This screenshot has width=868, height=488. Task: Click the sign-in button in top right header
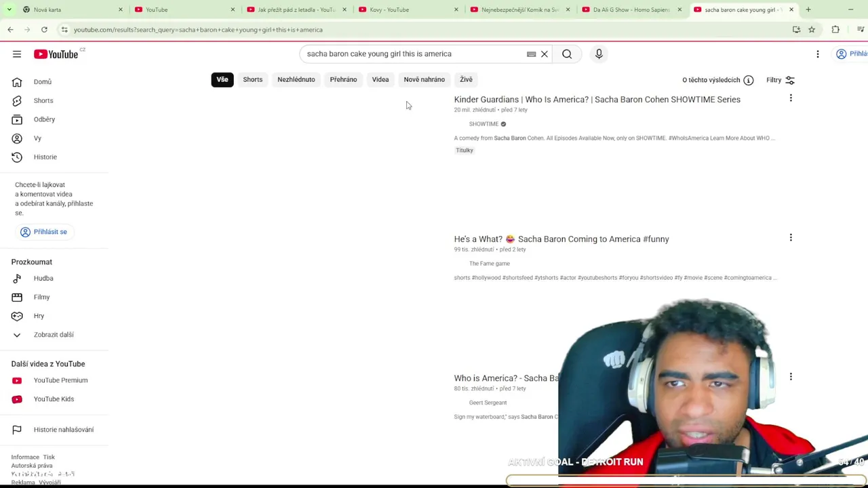pyautogui.click(x=852, y=54)
